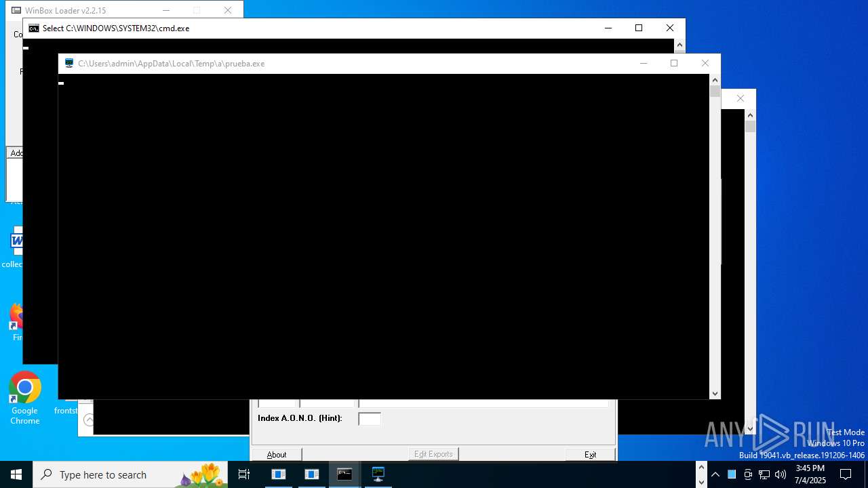This screenshot has width=868, height=488.
Task: Maximize the cmd.exe window
Action: [x=639, y=28]
